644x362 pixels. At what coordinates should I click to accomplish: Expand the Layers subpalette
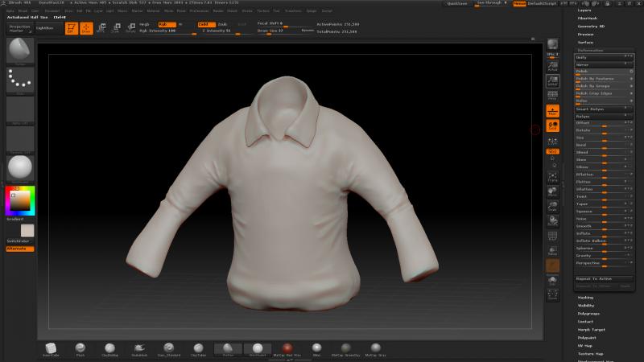pos(584,10)
